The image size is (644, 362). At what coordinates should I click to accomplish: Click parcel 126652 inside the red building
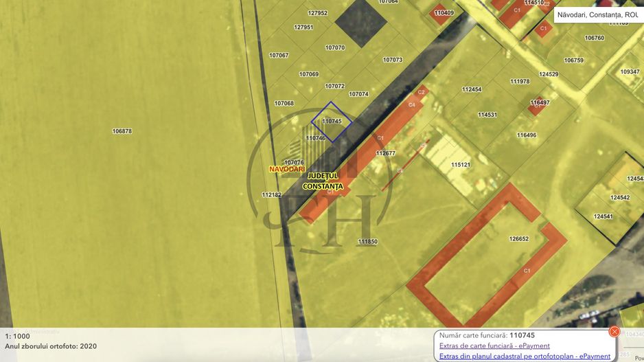519,239
